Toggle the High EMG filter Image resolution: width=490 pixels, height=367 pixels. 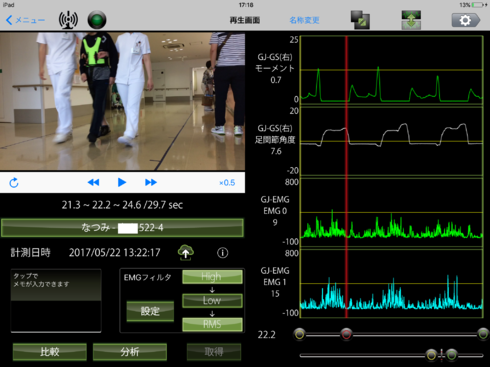click(212, 277)
